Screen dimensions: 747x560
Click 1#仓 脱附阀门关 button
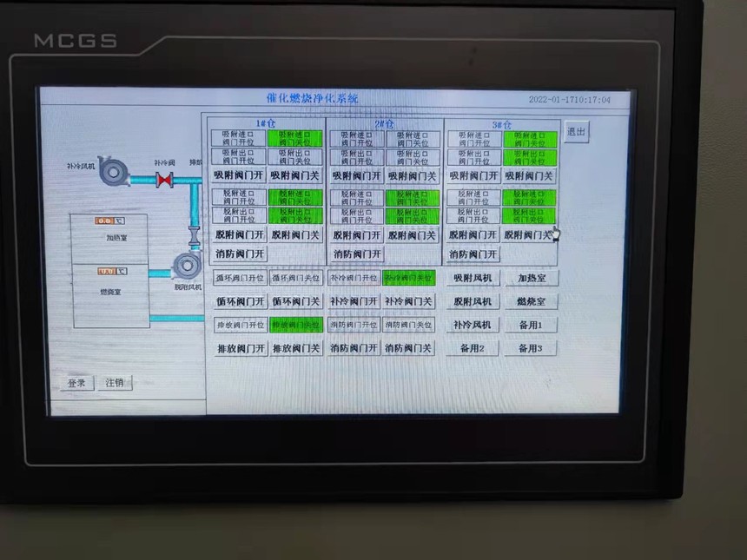295,234
